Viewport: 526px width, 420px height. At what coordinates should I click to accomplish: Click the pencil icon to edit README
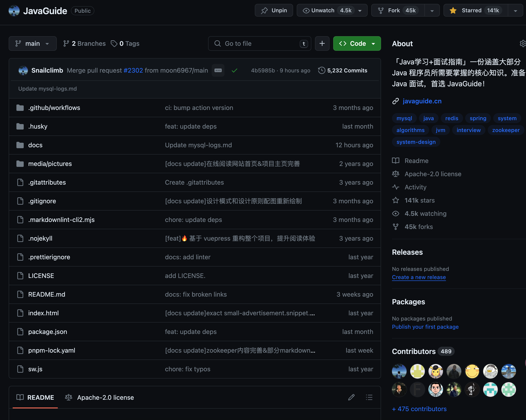351,397
